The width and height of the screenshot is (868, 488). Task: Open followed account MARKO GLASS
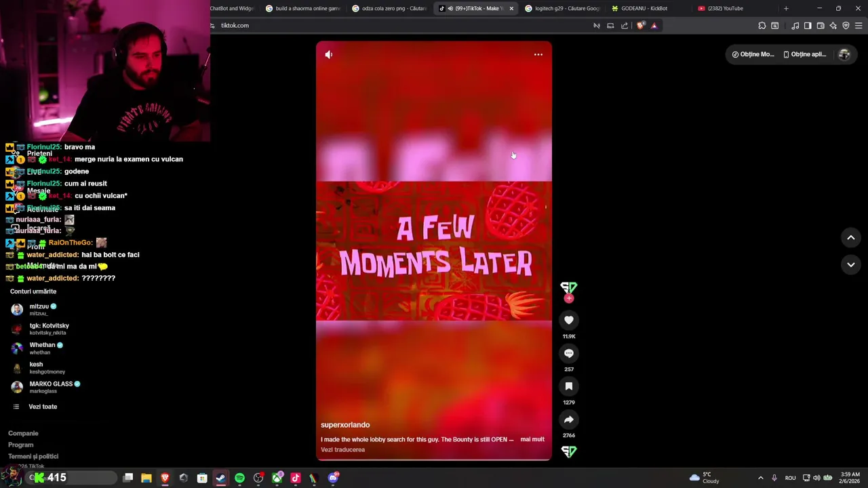(x=46, y=387)
